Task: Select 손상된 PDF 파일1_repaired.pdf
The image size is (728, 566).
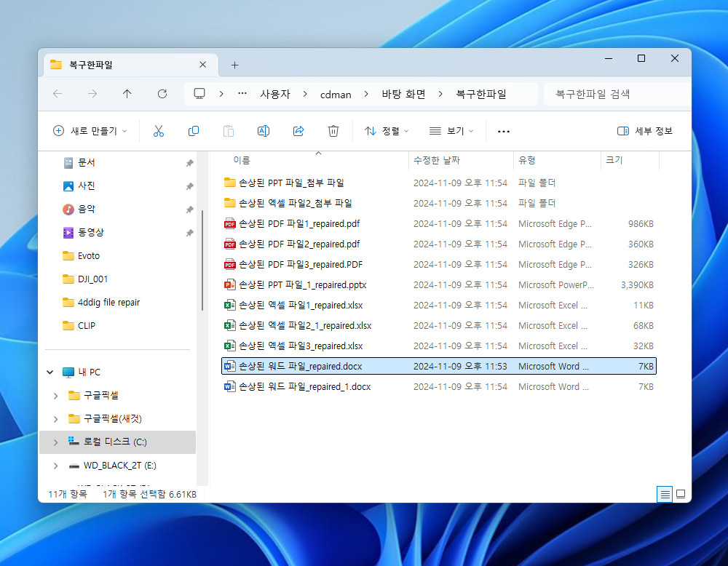Action: [439, 223]
